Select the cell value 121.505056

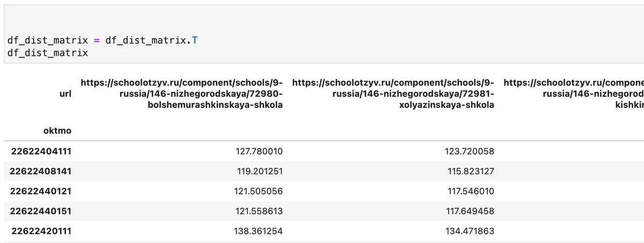tap(259, 191)
